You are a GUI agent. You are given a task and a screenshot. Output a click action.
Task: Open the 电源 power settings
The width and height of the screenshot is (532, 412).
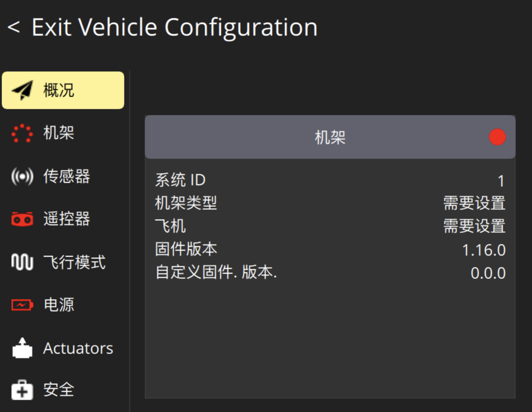coord(59,305)
